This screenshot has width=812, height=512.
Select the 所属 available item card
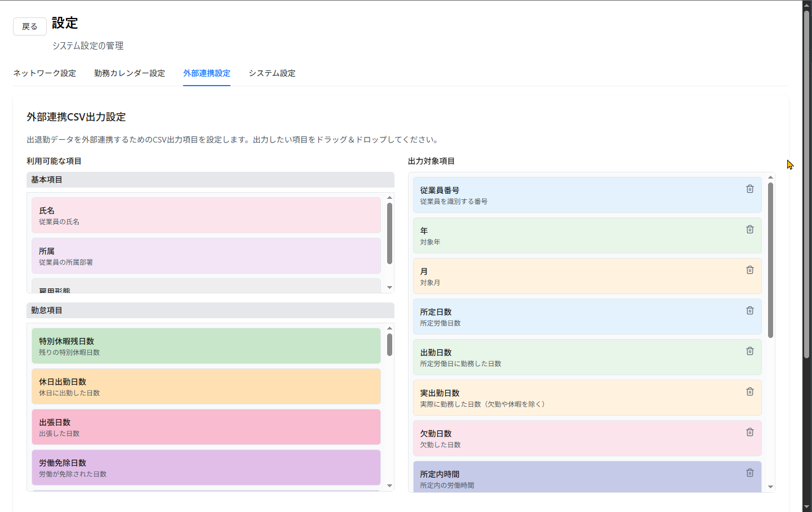tap(206, 256)
